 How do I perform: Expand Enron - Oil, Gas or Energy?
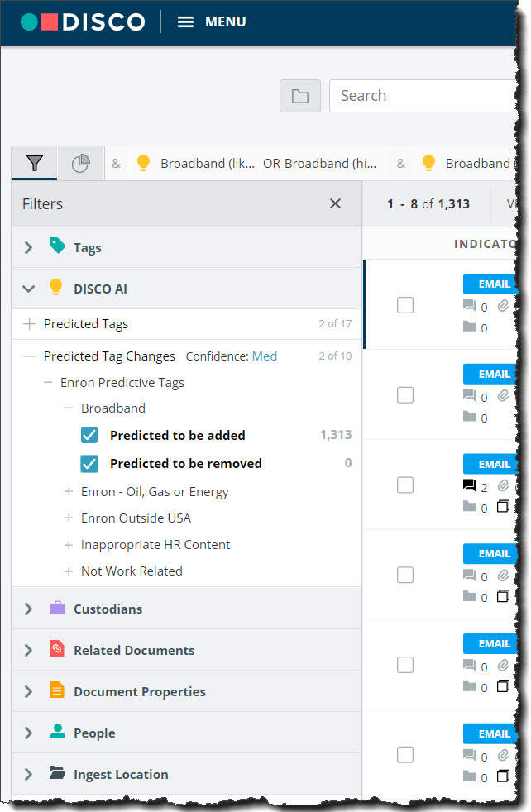67,491
